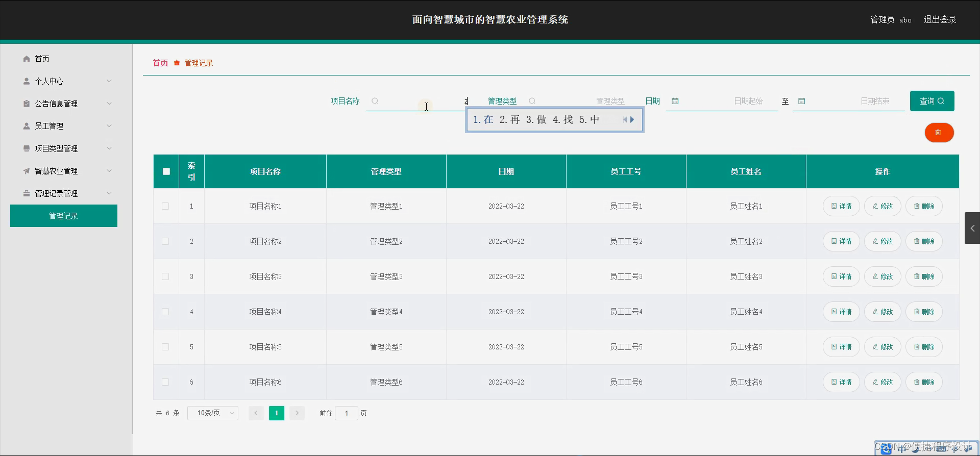
Task: Click the home icon in the sidebar
Action: (27, 59)
